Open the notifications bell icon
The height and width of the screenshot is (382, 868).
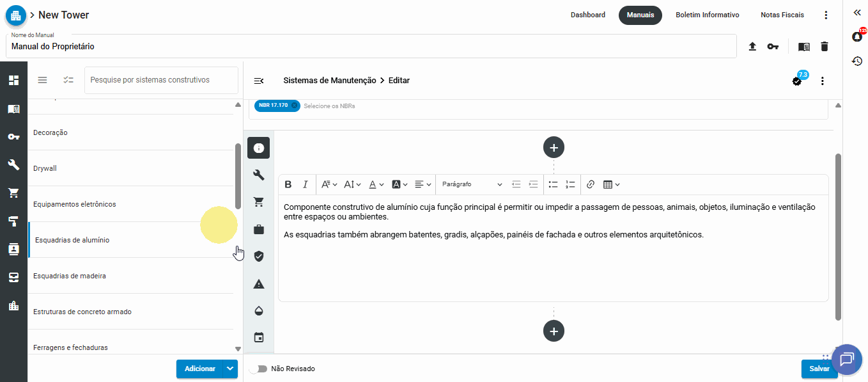(x=857, y=36)
